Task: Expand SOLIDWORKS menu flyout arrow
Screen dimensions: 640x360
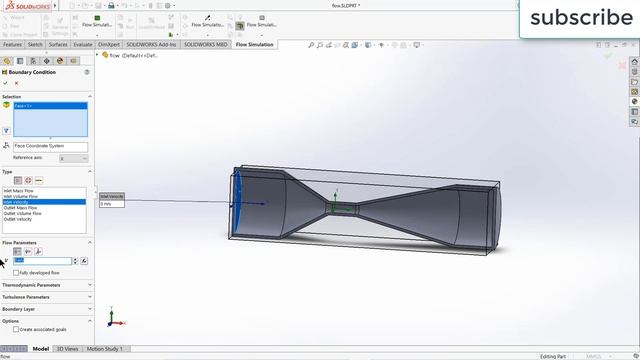Action: [55, 6]
